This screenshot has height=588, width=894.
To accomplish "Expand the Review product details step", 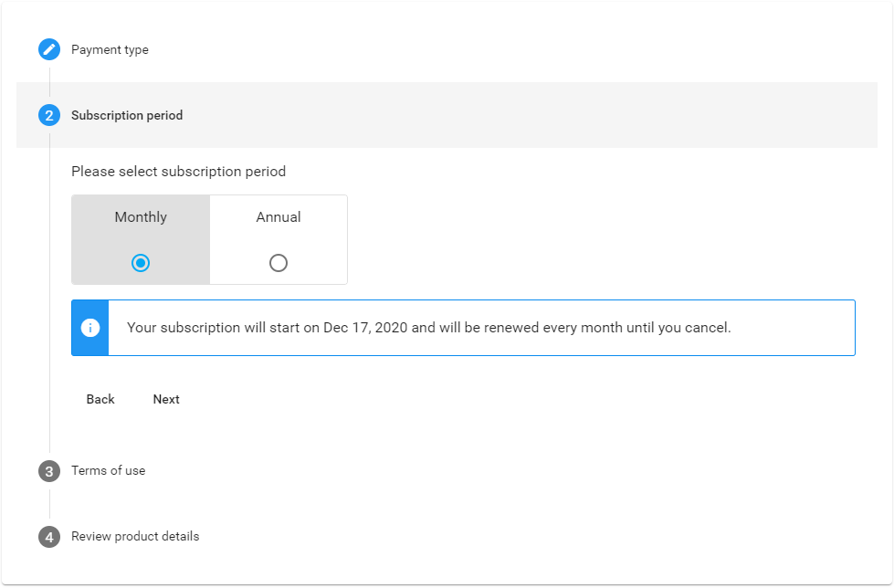I will (x=135, y=537).
